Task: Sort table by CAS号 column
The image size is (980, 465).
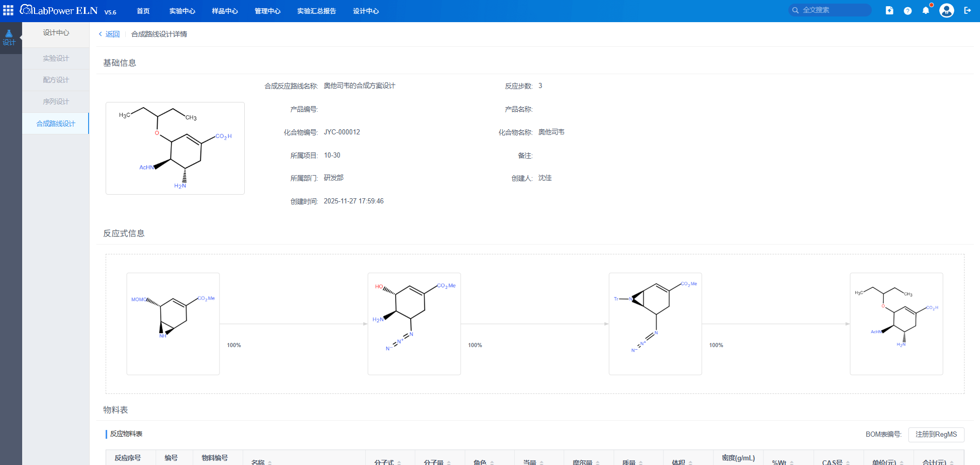Action: [848, 462]
